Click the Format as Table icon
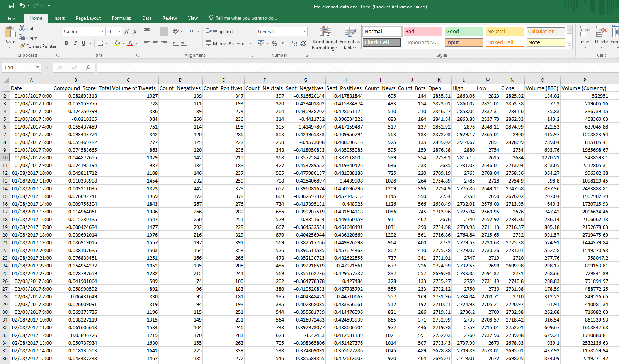This screenshot has width=619, height=364. pyautogui.click(x=350, y=37)
